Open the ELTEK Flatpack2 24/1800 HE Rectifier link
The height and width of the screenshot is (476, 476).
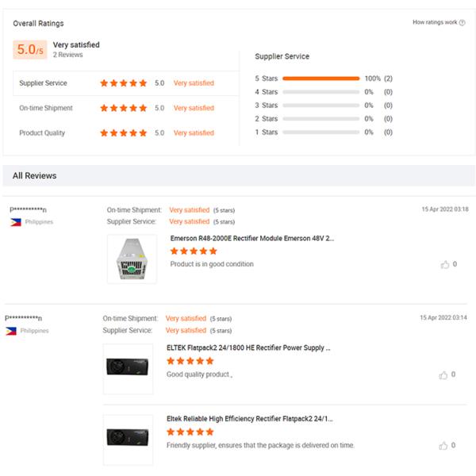click(x=248, y=348)
